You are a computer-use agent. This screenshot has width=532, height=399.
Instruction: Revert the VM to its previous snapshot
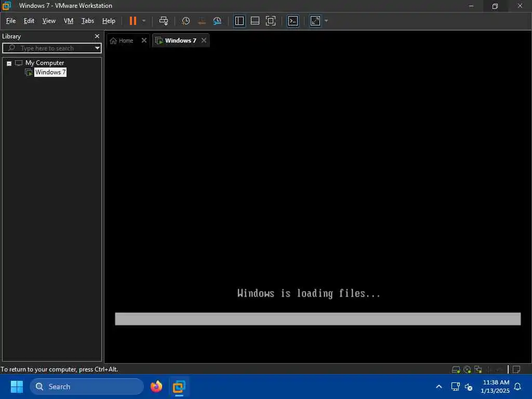[x=202, y=21]
